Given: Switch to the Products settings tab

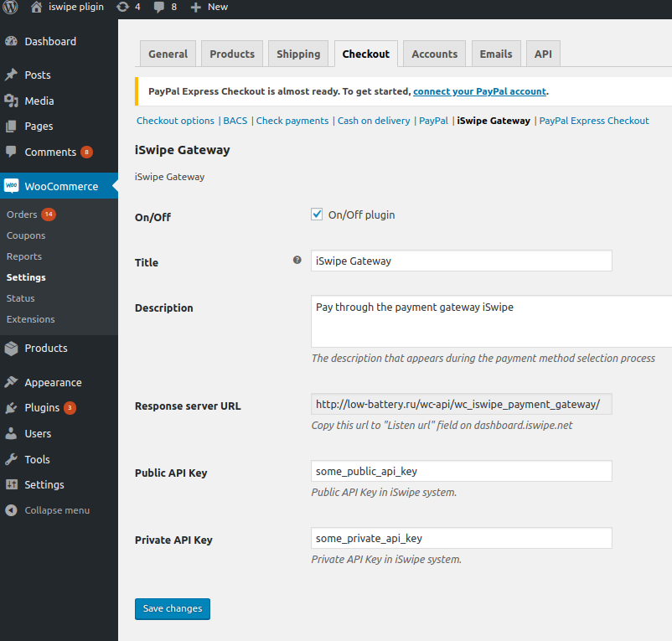Looking at the screenshot, I should point(232,54).
